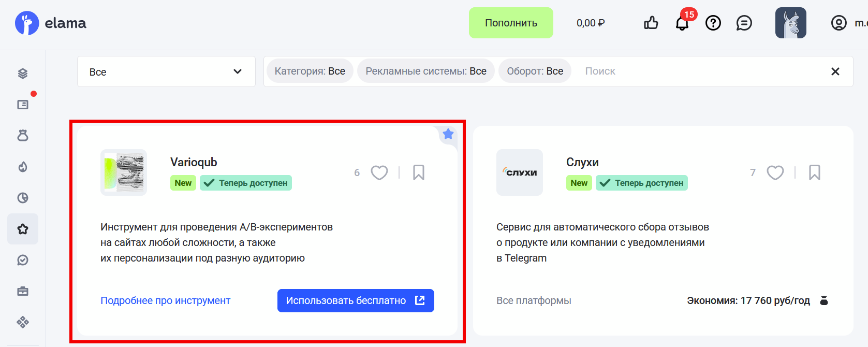This screenshot has height=347, width=868.
Task: Like the Varioqub tool with heart
Action: click(379, 172)
